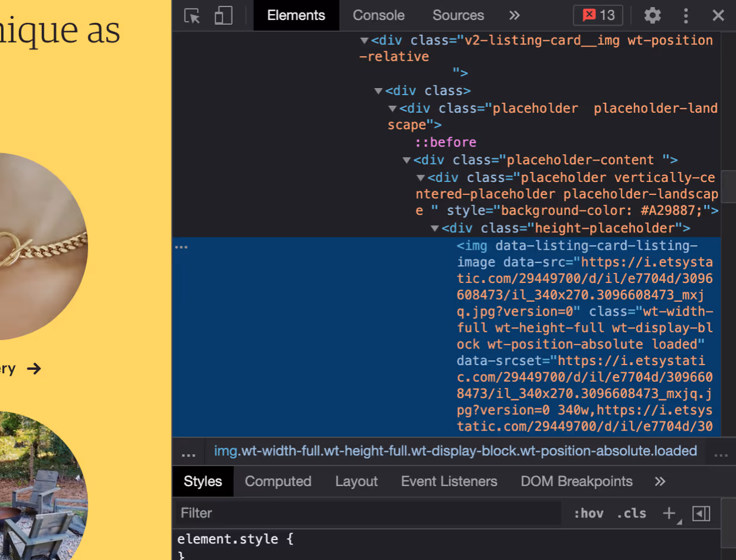Click the arrow link under necklace image
The height and width of the screenshot is (560, 736).
click(34, 369)
